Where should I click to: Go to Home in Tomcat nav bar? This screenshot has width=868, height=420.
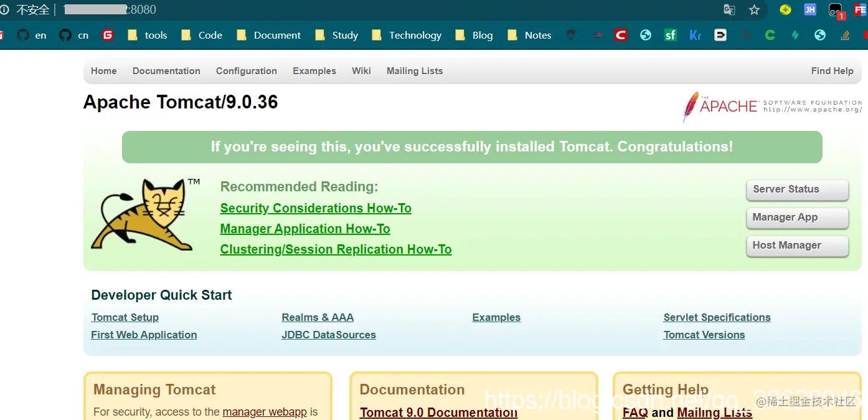pyautogui.click(x=104, y=71)
